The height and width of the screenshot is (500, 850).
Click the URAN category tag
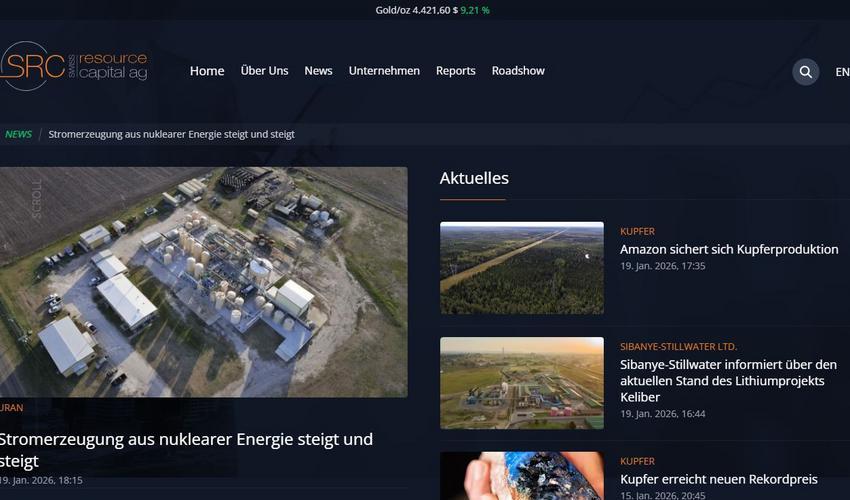(11, 407)
